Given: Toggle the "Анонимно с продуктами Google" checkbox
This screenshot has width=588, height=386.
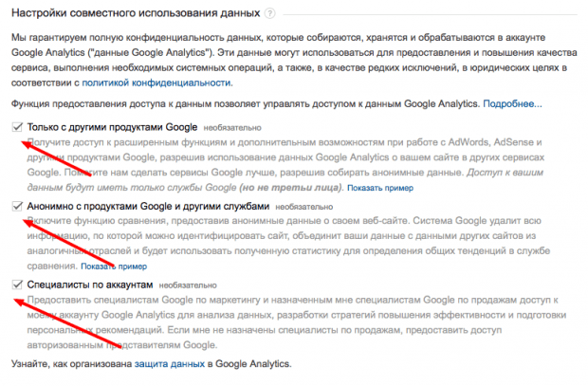Looking at the screenshot, I should 18,205.
